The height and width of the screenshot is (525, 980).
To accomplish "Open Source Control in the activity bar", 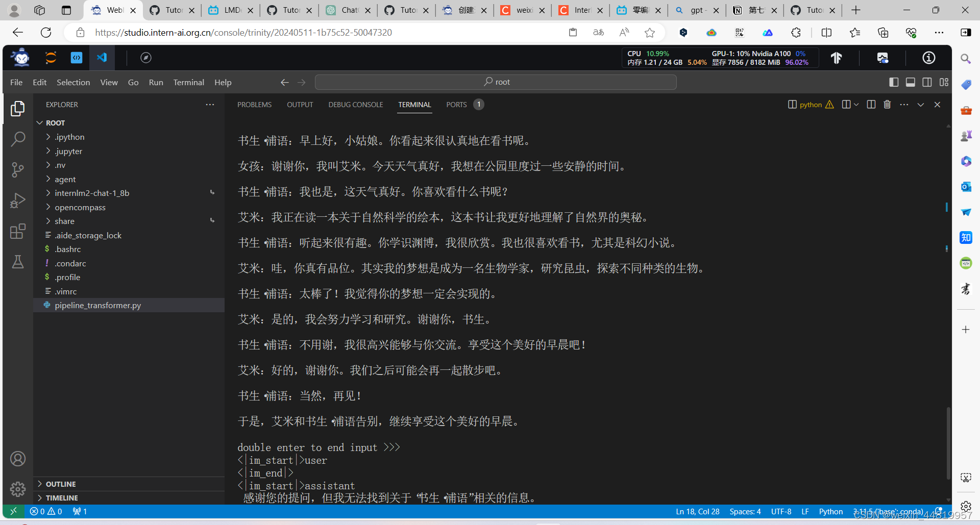I will pyautogui.click(x=18, y=169).
